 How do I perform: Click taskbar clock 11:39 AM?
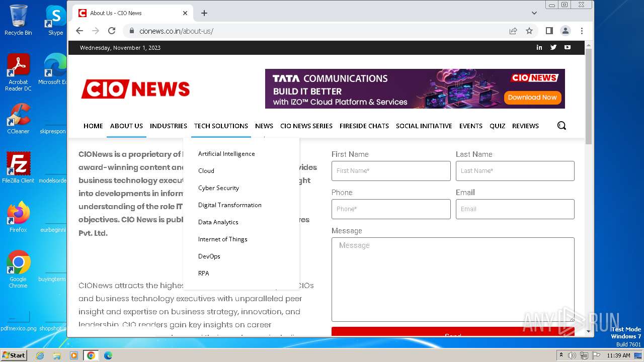(618, 355)
